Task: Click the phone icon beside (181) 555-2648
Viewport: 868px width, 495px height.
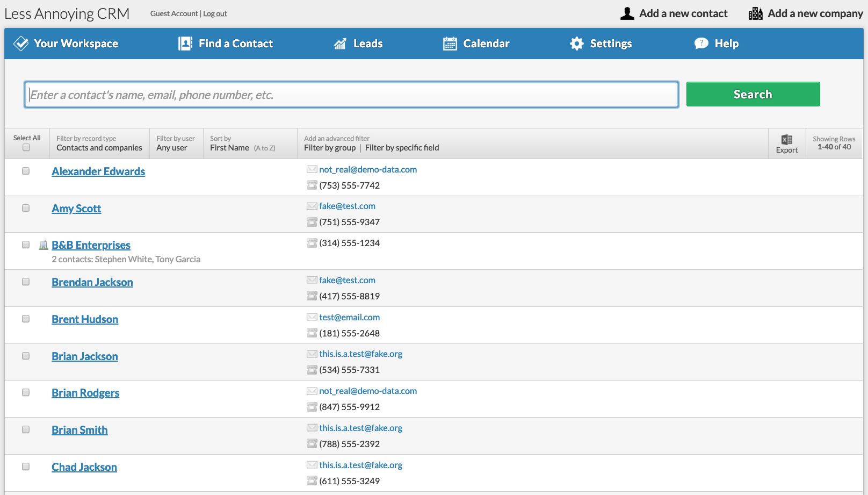Action: 312,333
